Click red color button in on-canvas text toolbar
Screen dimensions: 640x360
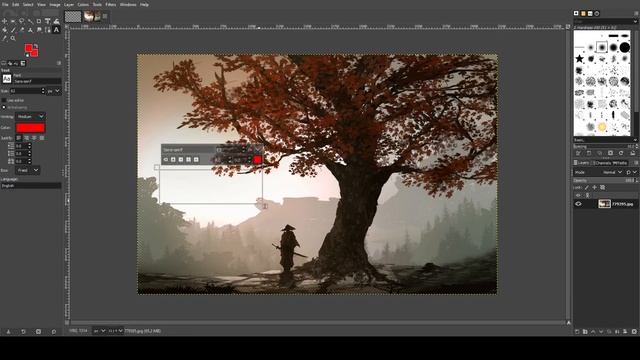tap(257, 160)
